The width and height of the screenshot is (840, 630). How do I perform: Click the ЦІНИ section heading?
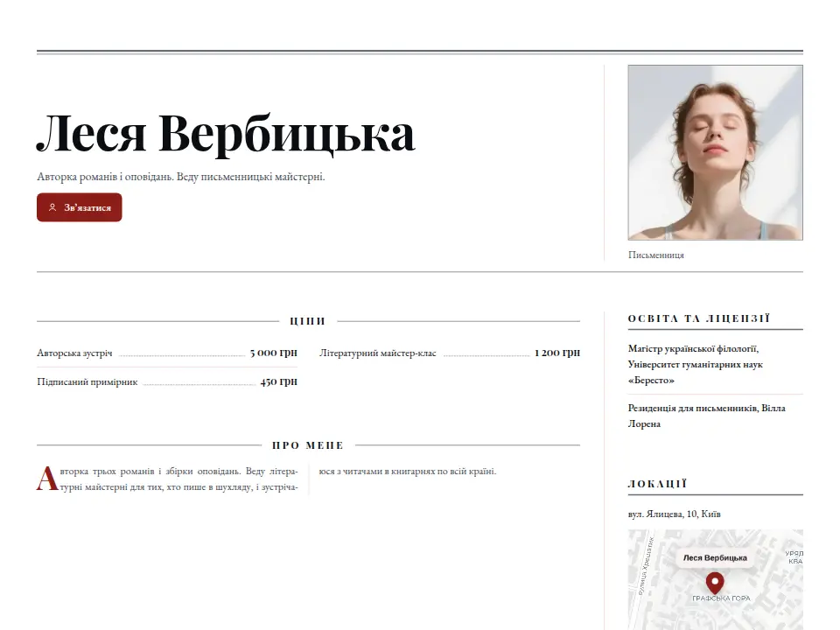tap(307, 321)
